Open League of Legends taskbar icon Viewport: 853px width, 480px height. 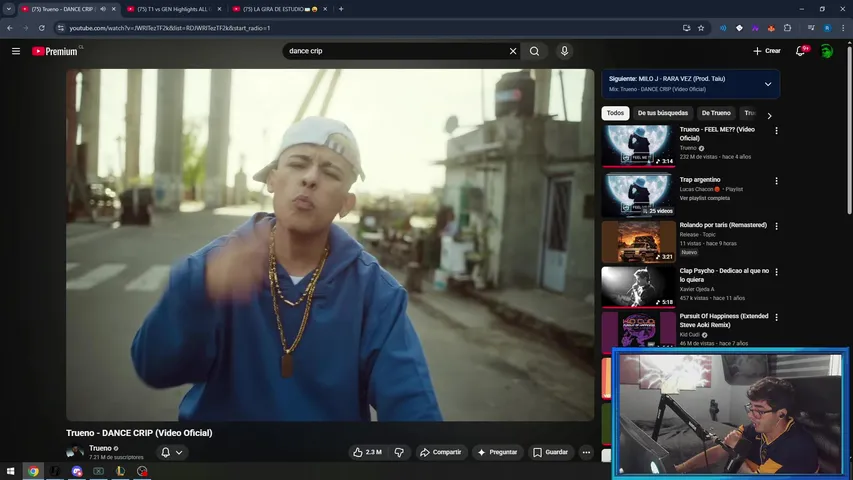point(120,471)
